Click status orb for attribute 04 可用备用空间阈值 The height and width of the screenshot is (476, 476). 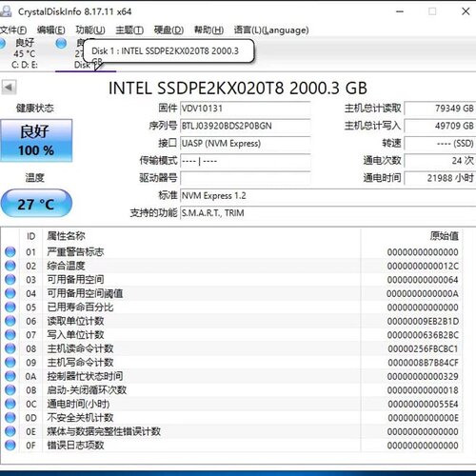pyautogui.click(x=10, y=293)
